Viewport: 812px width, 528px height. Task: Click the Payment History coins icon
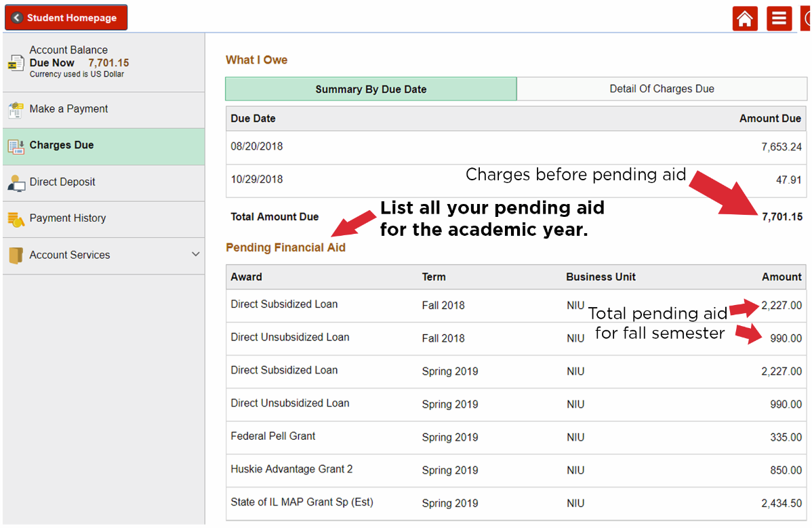(x=16, y=219)
